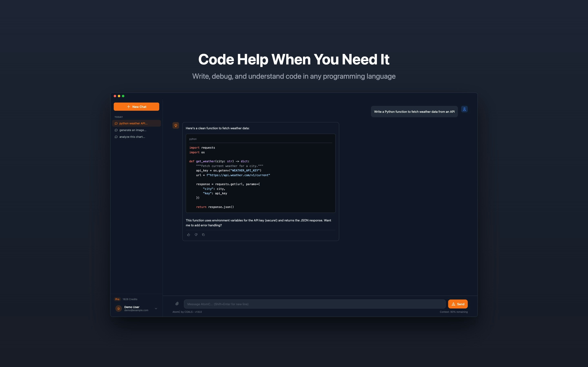Viewport: 588px width, 367px height.
Task: Start a New Chat
Action: pyautogui.click(x=136, y=107)
